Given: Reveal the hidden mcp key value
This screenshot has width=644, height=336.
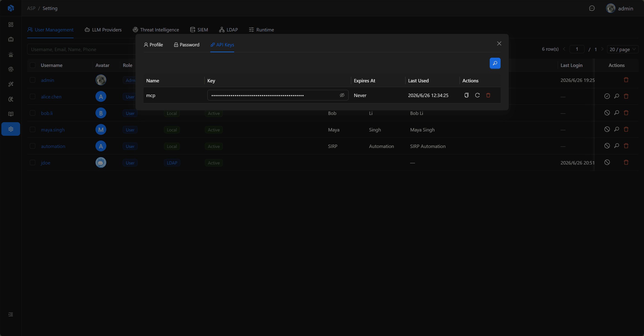Looking at the screenshot, I should 342,95.
